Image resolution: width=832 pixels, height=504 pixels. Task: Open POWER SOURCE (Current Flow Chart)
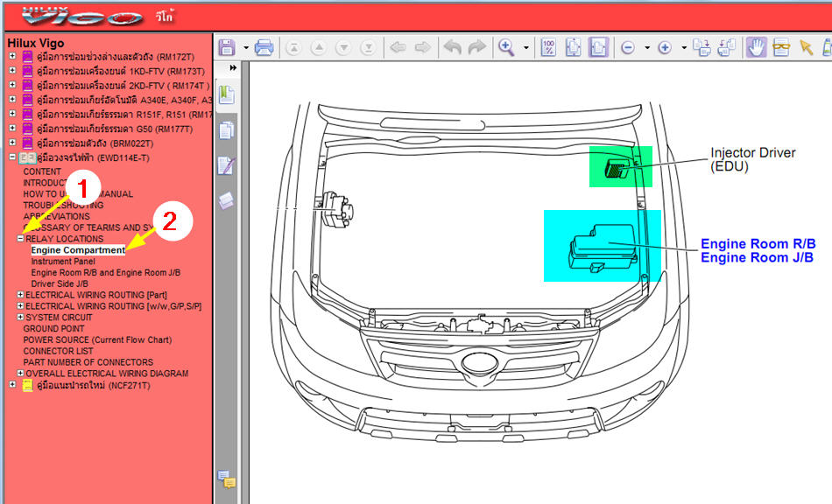point(97,339)
